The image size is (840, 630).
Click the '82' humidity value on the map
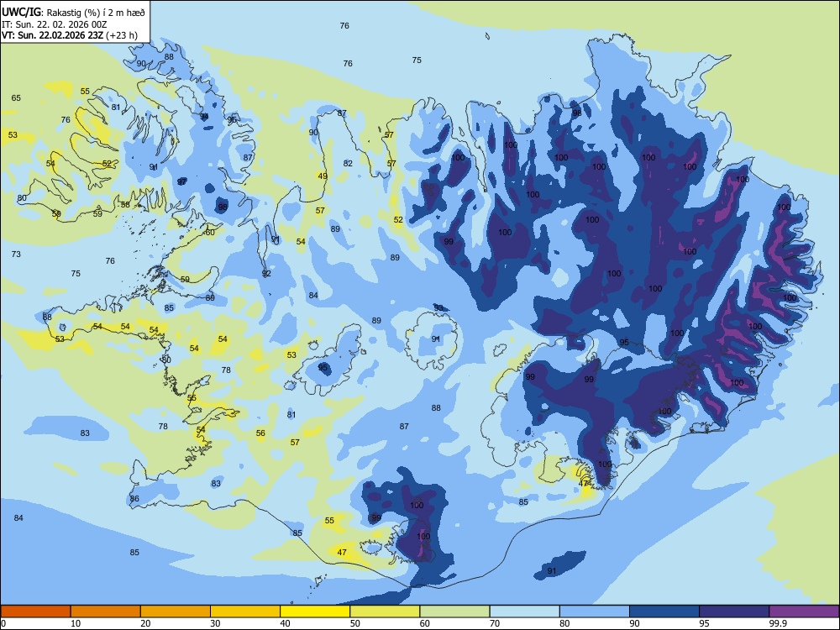[349, 164]
